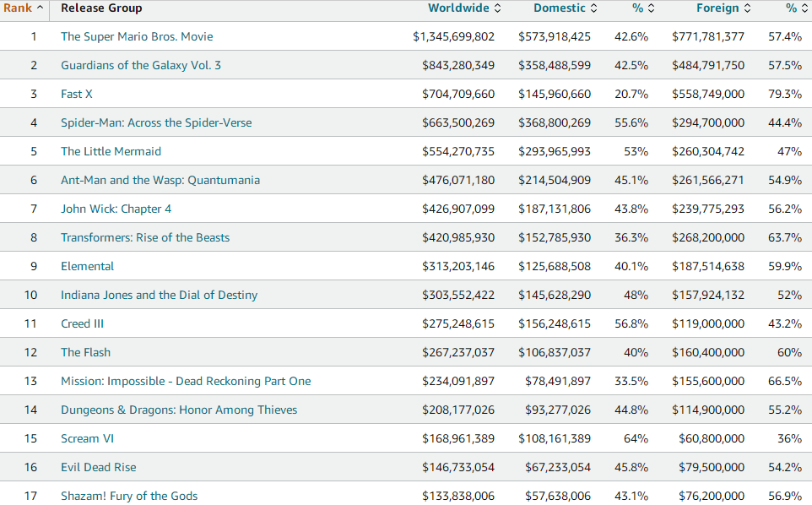Open Ant-Man and the Wasp: Quantumania
The height and width of the screenshot is (505, 812).
coord(160,181)
